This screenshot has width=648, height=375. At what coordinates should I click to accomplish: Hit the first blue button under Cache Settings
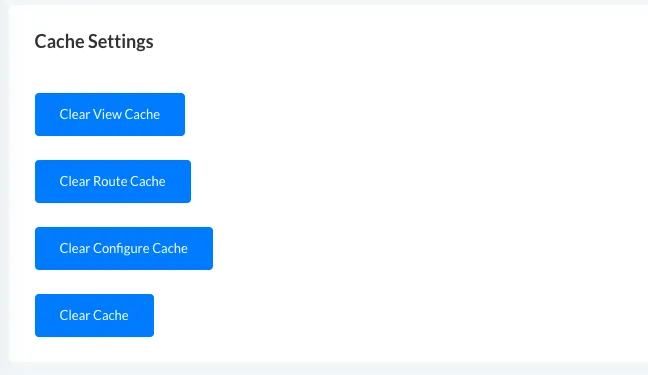tap(110, 115)
